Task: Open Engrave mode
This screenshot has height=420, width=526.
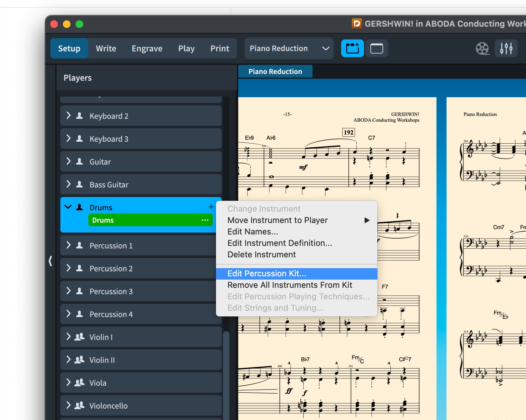Action: [x=147, y=48]
